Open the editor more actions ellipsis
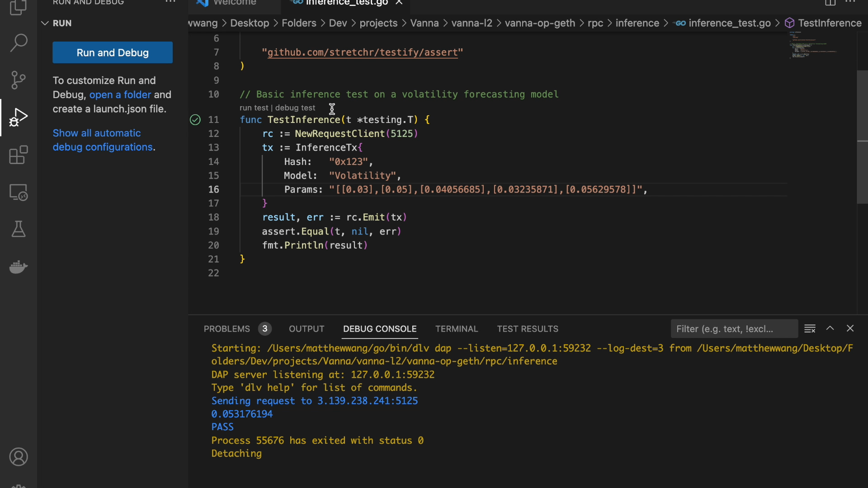The image size is (868, 488). [850, 2]
